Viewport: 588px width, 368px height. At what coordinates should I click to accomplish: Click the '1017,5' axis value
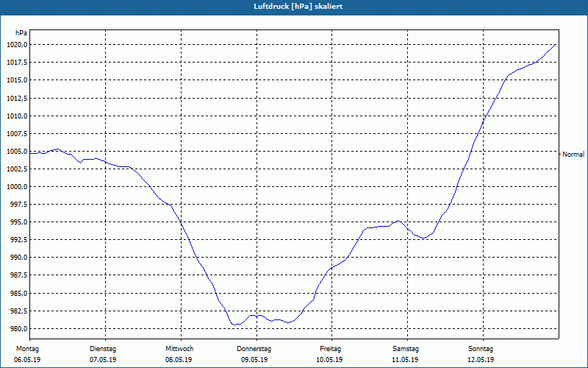[17, 63]
